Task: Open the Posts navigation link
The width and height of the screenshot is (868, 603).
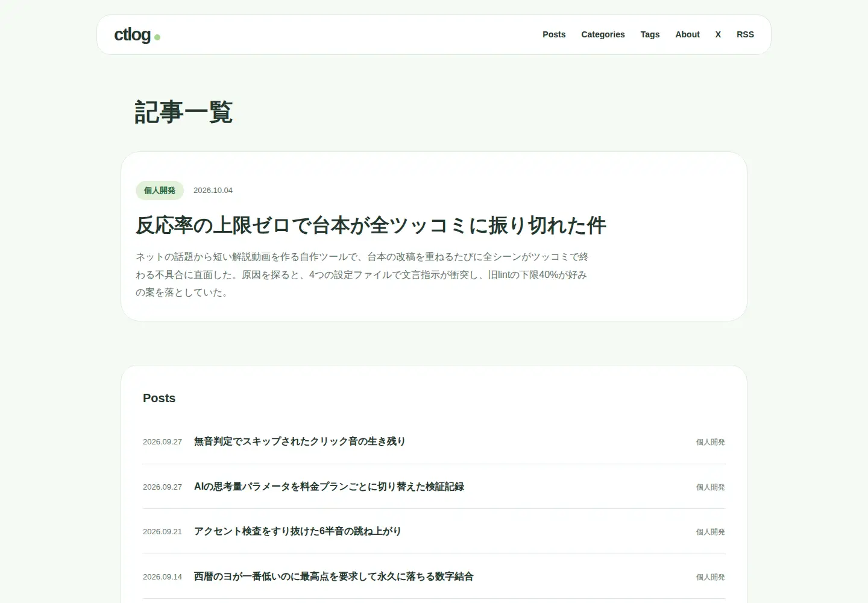Action: (x=554, y=34)
